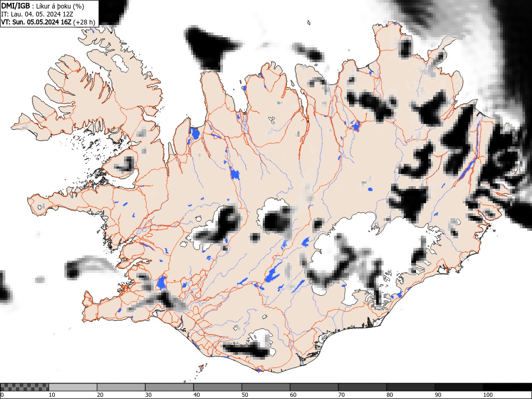Click the 'DMI/IGB : Líkur á þoku (%)' title text

point(43,6)
